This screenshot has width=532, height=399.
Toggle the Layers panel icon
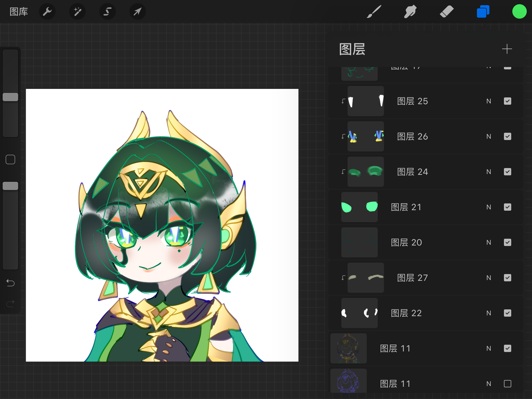[x=483, y=12]
